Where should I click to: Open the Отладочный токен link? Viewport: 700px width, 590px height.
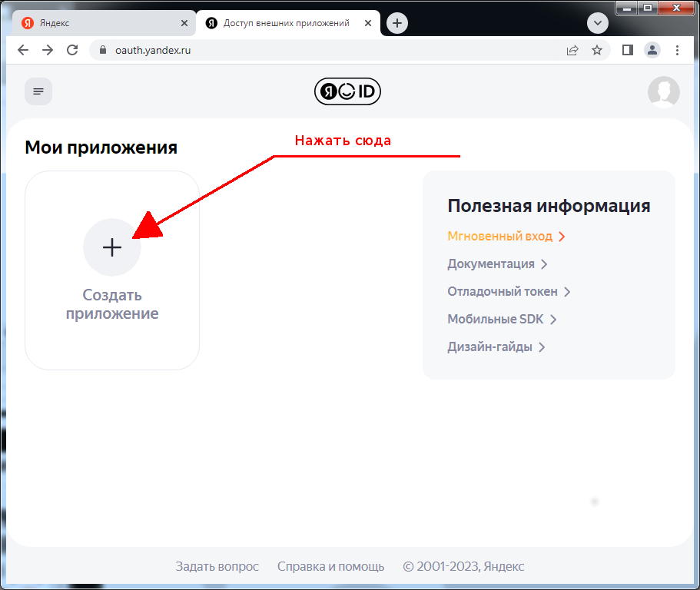click(x=509, y=291)
